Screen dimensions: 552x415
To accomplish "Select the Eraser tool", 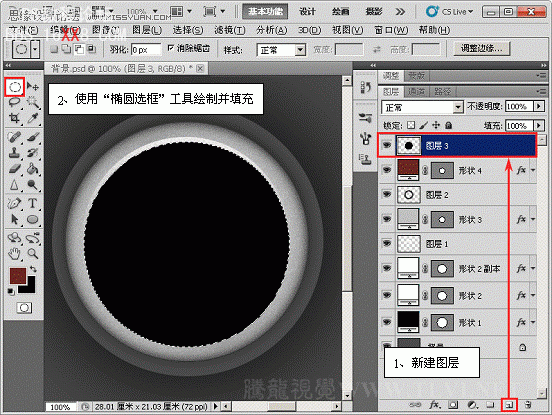I will pyautogui.click(x=14, y=169).
